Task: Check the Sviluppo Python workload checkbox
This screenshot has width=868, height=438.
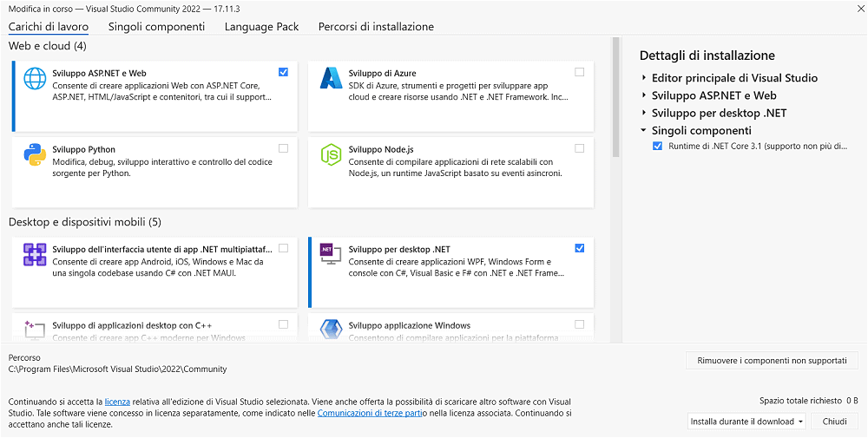Action: click(284, 148)
